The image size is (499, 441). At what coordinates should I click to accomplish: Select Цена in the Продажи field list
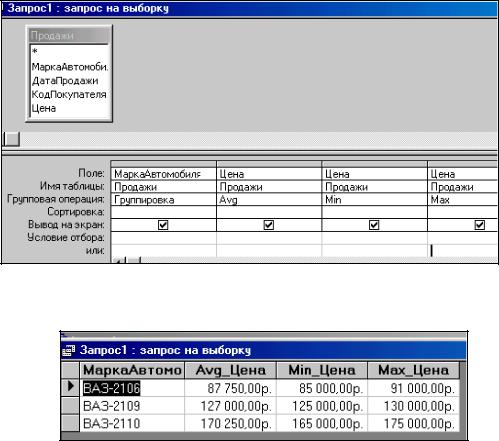[x=44, y=108]
